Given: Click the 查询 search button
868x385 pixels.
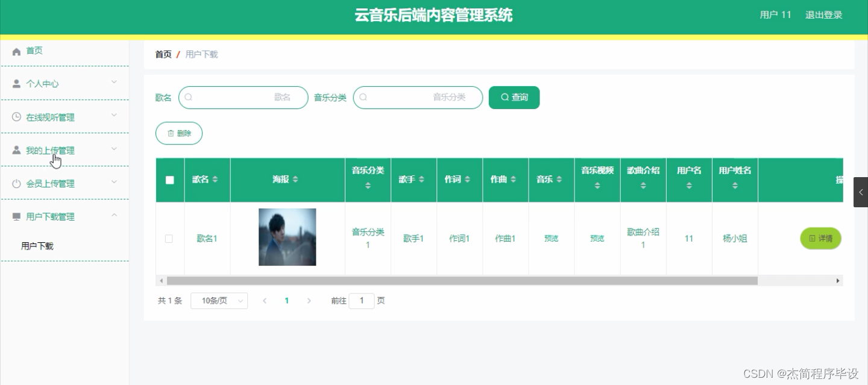Looking at the screenshot, I should (x=514, y=97).
